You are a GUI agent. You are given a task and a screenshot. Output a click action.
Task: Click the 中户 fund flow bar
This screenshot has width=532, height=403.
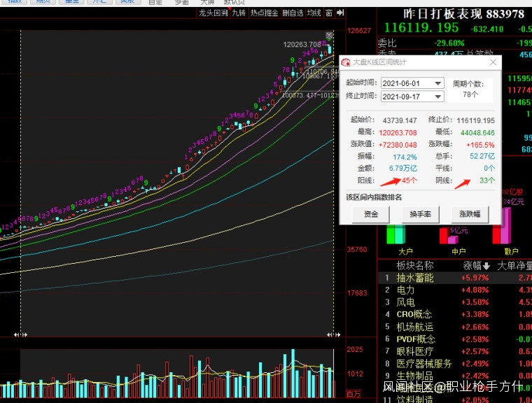tap(449, 235)
